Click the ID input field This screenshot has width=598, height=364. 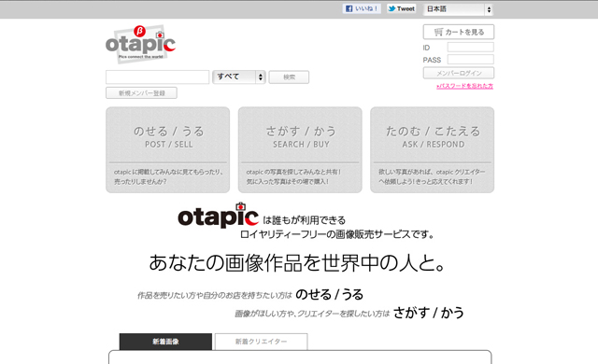tap(471, 48)
